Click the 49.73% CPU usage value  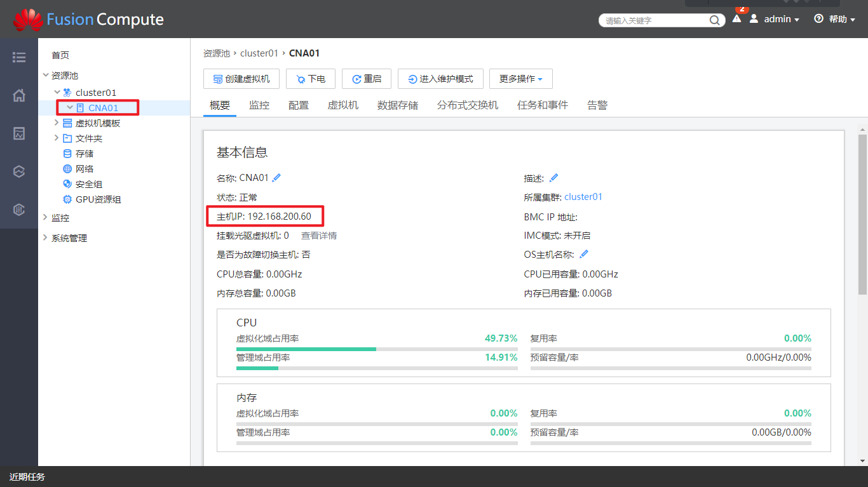point(501,338)
